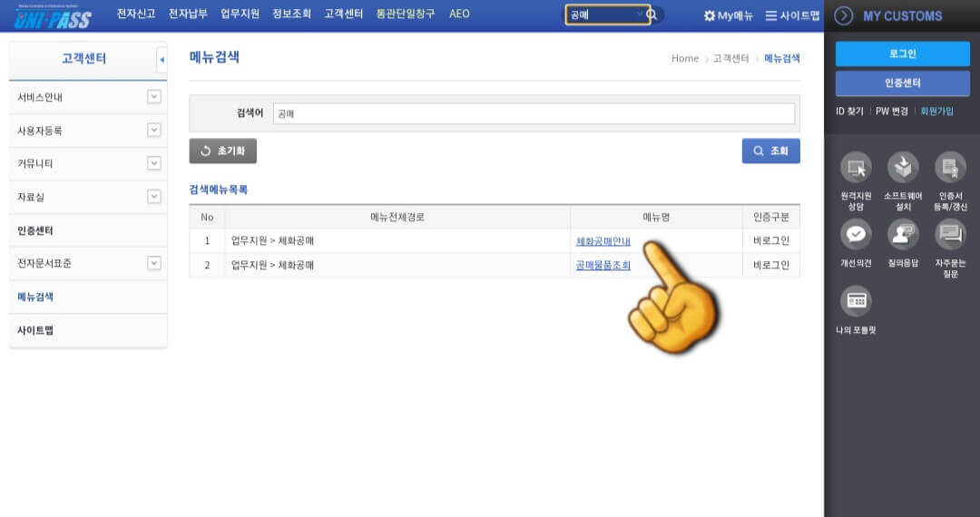Expand the 사용자등록 sidebar section
The image size is (980, 517).
[153, 130]
